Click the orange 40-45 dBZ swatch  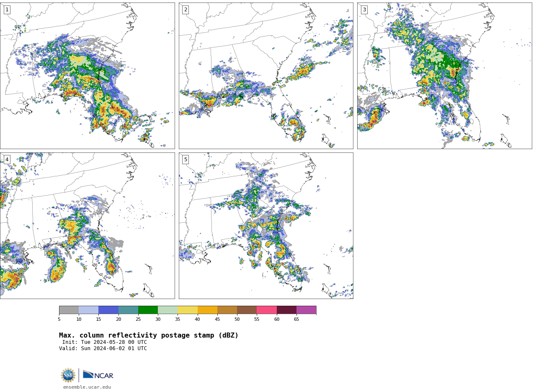(207, 310)
